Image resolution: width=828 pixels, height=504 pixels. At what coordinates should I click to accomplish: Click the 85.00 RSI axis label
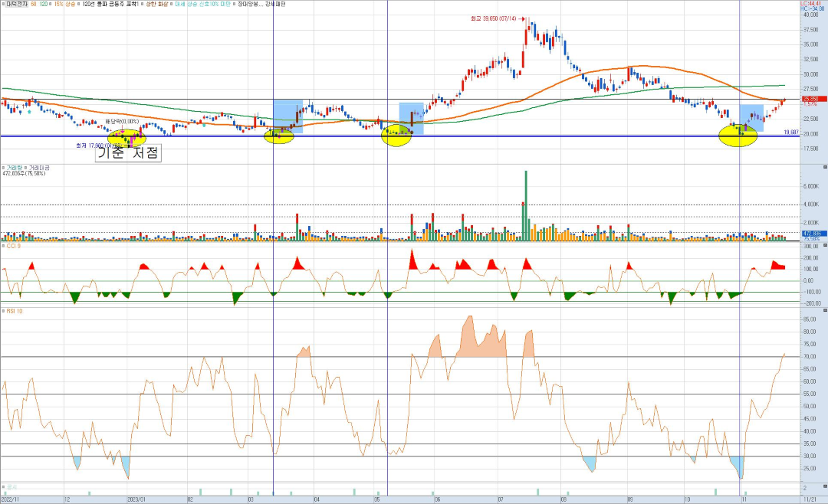coord(810,319)
